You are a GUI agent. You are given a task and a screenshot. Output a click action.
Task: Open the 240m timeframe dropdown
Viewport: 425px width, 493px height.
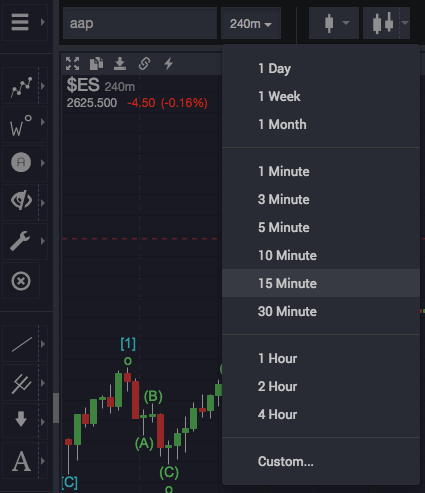[x=251, y=23]
